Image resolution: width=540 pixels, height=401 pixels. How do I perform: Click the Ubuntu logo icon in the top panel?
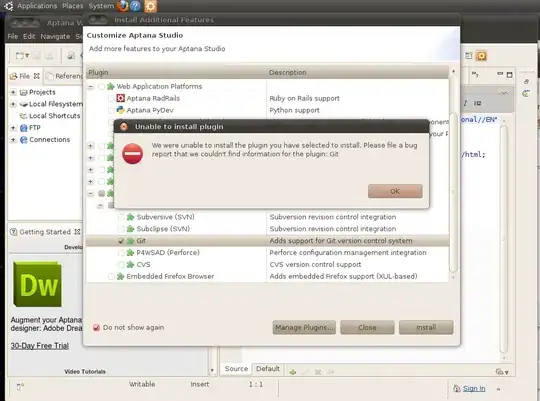click(x=9, y=6)
